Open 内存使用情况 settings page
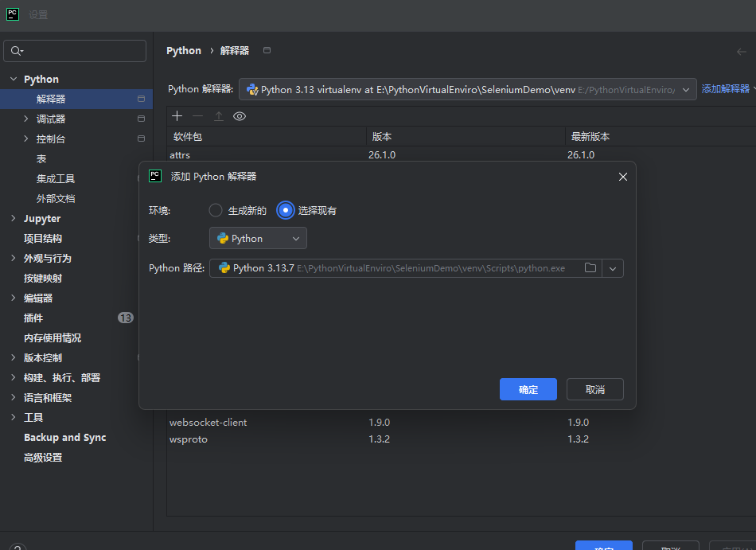 (x=53, y=338)
